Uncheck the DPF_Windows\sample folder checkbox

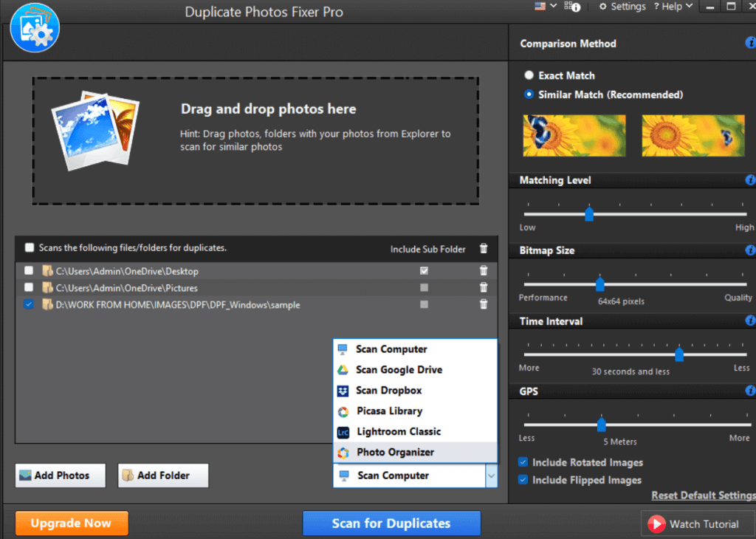(x=29, y=304)
